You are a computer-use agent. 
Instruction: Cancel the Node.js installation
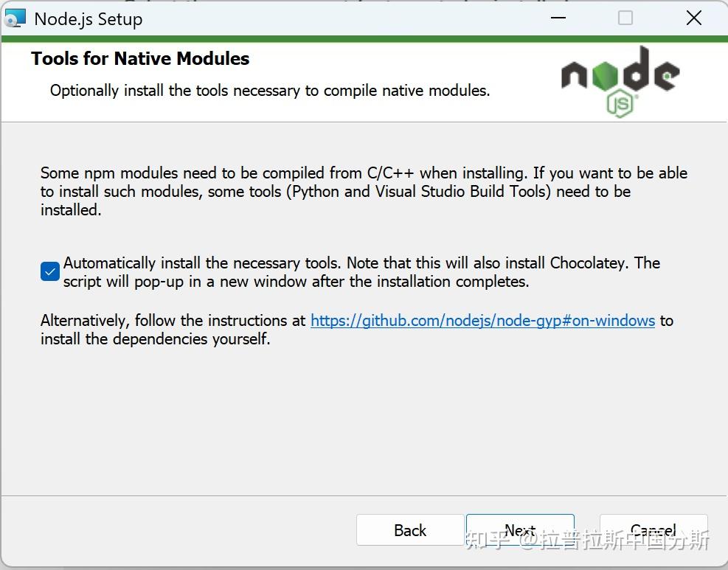tap(654, 530)
